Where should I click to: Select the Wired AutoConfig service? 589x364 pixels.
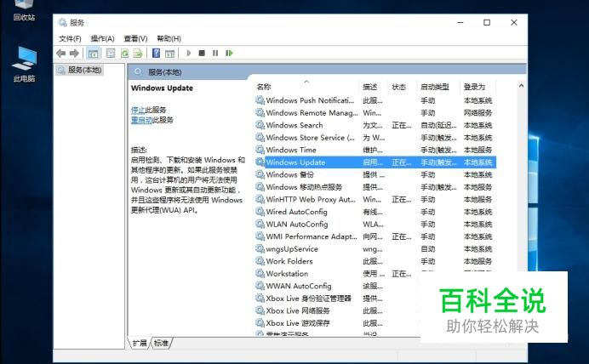click(296, 212)
